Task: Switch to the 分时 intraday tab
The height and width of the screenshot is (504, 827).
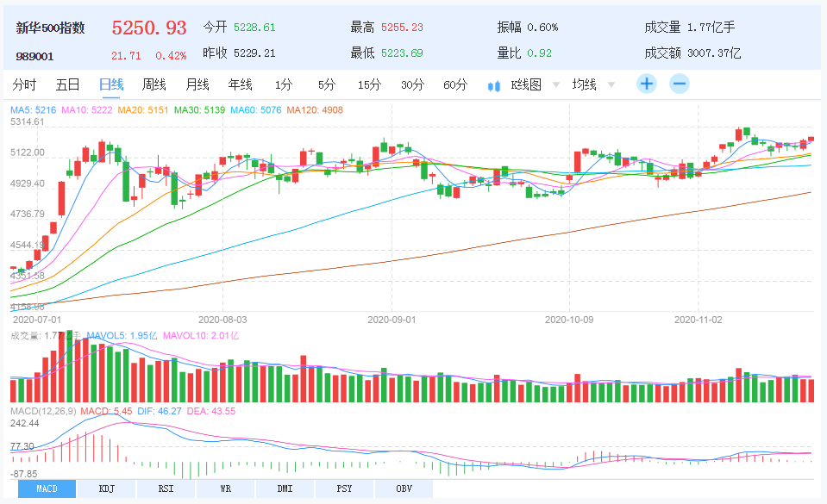Action: [x=25, y=84]
